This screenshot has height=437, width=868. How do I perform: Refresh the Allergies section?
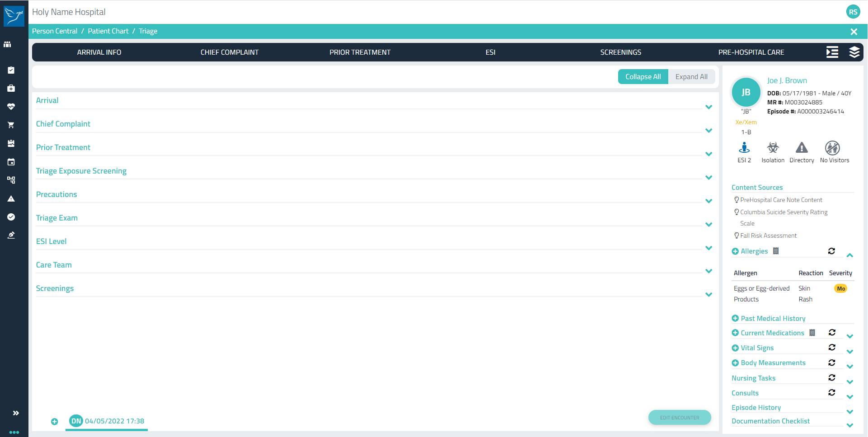tap(831, 251)
